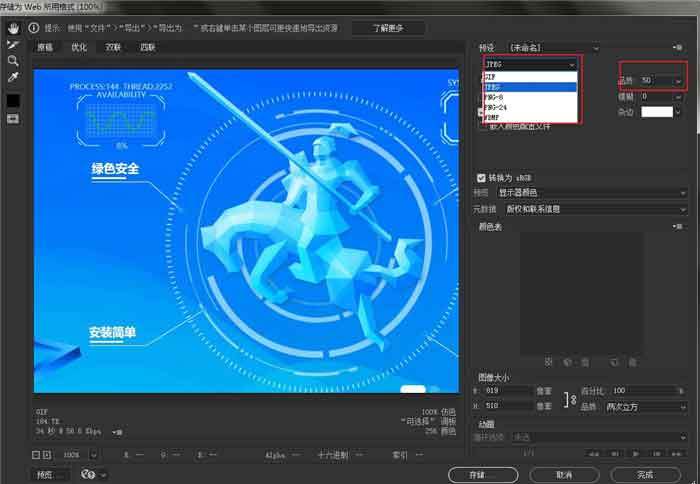The height and width of the screenshot is (484, 700).
Task: Click the white matte color swatch
Action: 657,112
